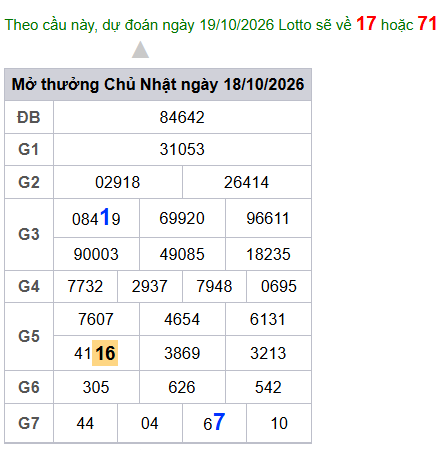447x450 pixels.
Task: Click the predicted number 71 in red
Action: (x=427, y=24)
